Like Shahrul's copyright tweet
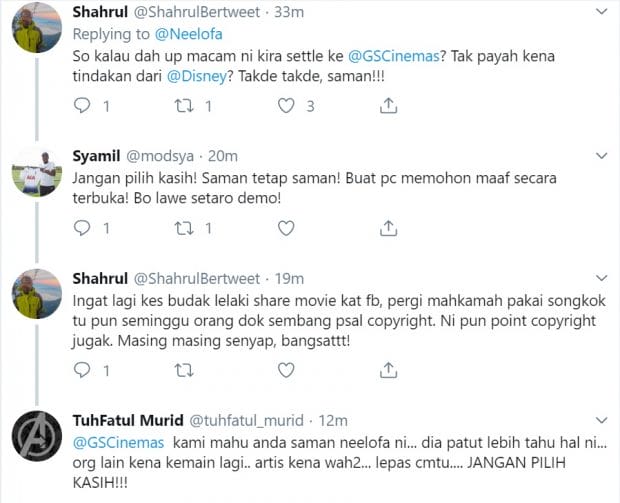The height and width of the screenshot is (503, 620). coord(286,370)
